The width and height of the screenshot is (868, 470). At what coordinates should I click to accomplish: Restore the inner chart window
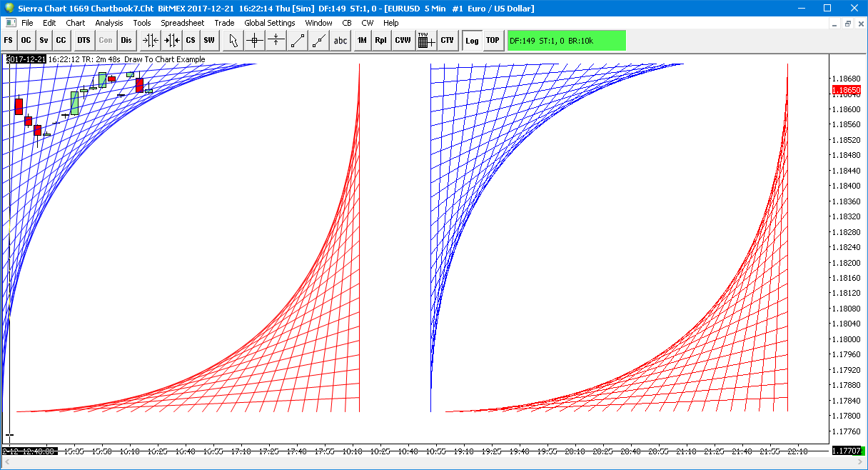pos(848,23)
